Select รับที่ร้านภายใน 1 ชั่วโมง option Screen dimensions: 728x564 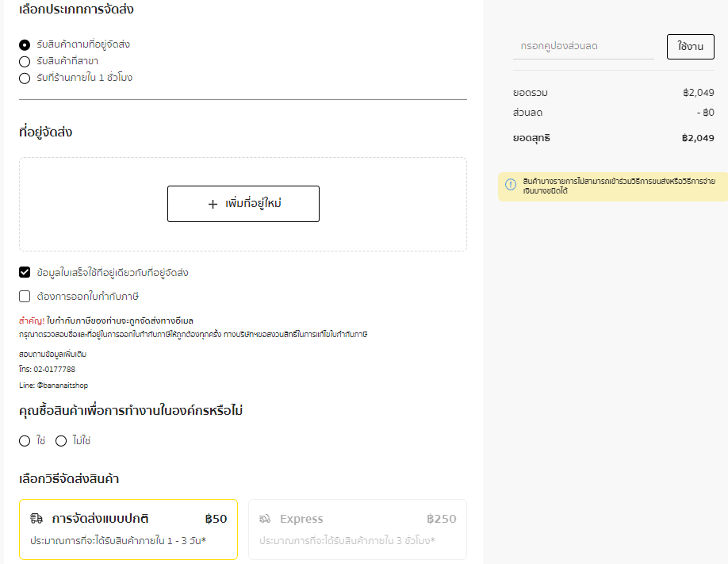tap(25, 78)
